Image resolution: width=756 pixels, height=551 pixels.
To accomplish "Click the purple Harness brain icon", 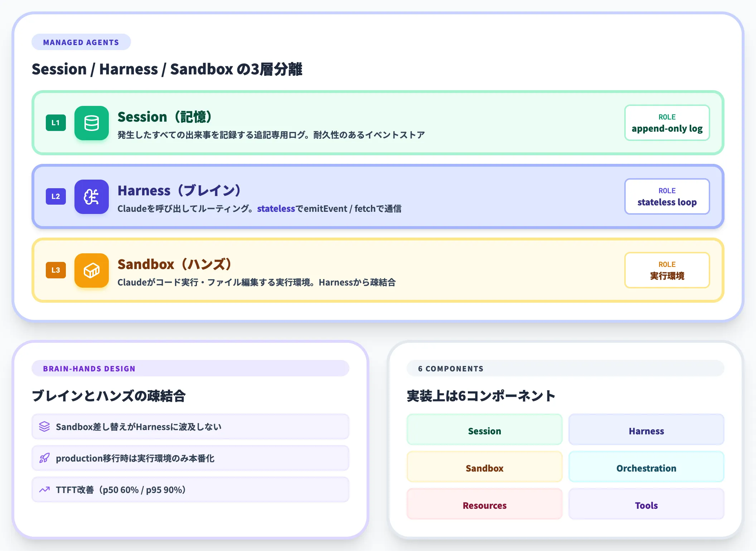I will click(x=92, y=197).
